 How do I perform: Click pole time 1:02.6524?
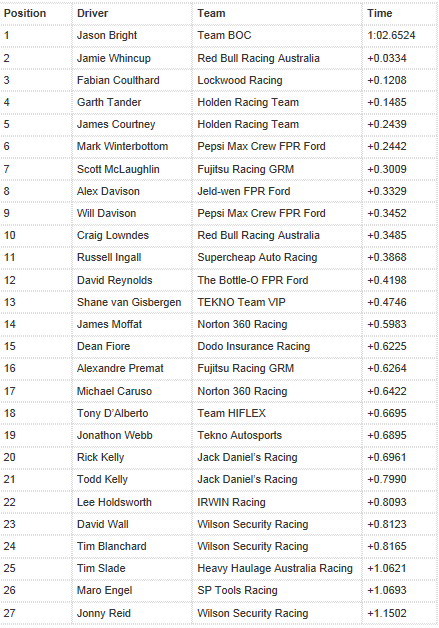pyautogui.click(x=391, y=35)
